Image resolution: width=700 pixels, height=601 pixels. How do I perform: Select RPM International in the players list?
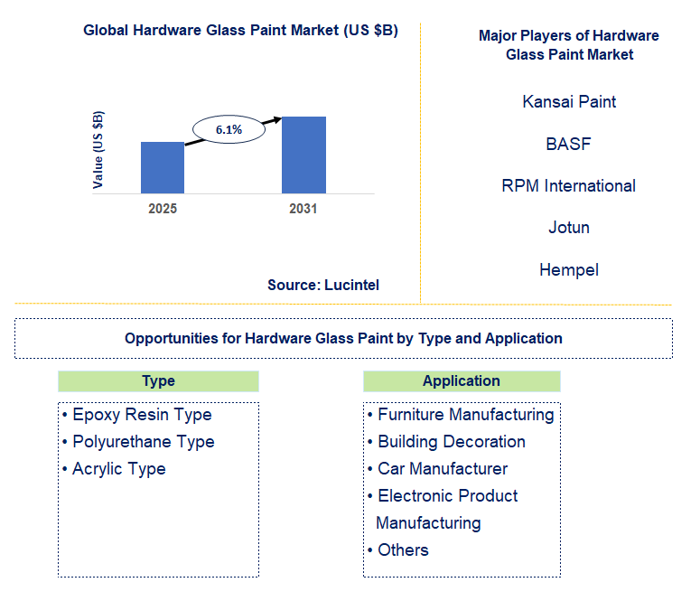pos(568,186)
